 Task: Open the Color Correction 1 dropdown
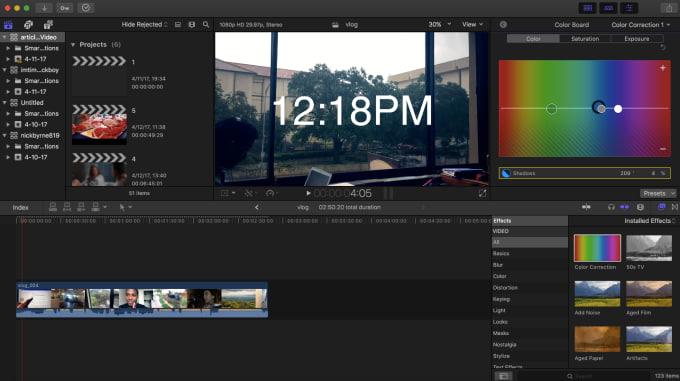click(x=641, y=25)
